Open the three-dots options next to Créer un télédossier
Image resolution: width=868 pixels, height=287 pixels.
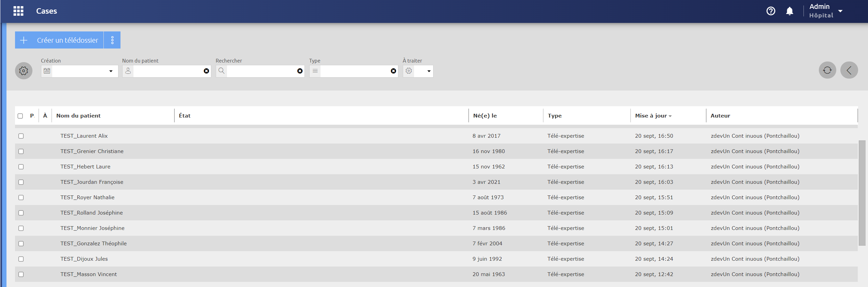pyautogui.click(x=112, y=40)
